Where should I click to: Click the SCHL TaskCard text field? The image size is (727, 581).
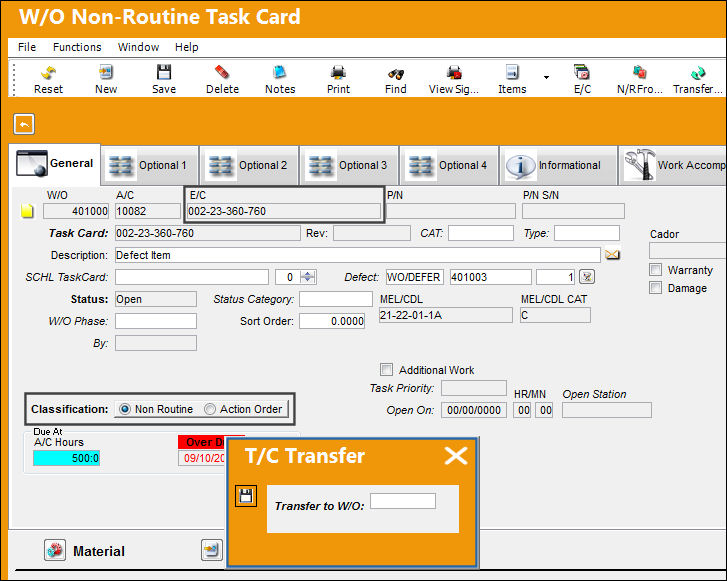pyautogui.click(x=192, y=277)
